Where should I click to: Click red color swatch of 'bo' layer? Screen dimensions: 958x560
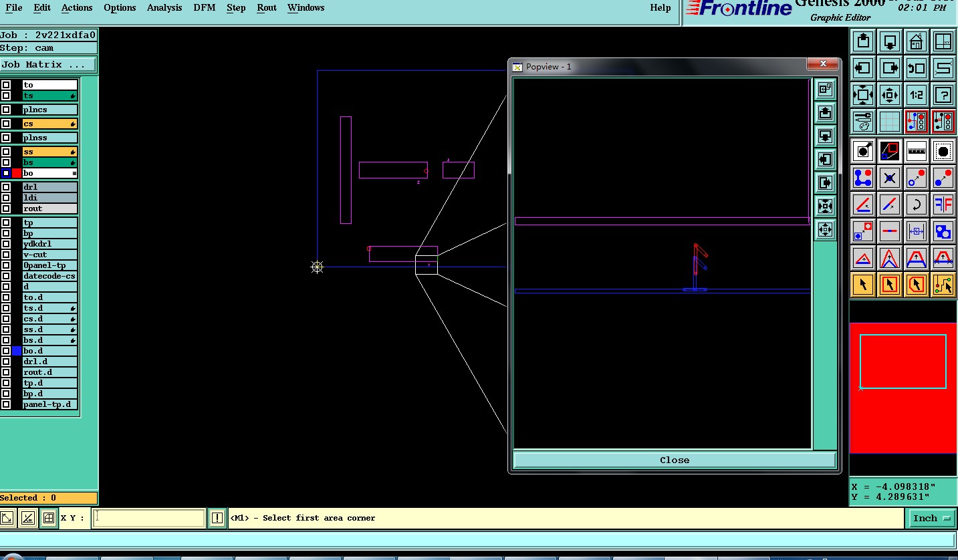[17, 173]
